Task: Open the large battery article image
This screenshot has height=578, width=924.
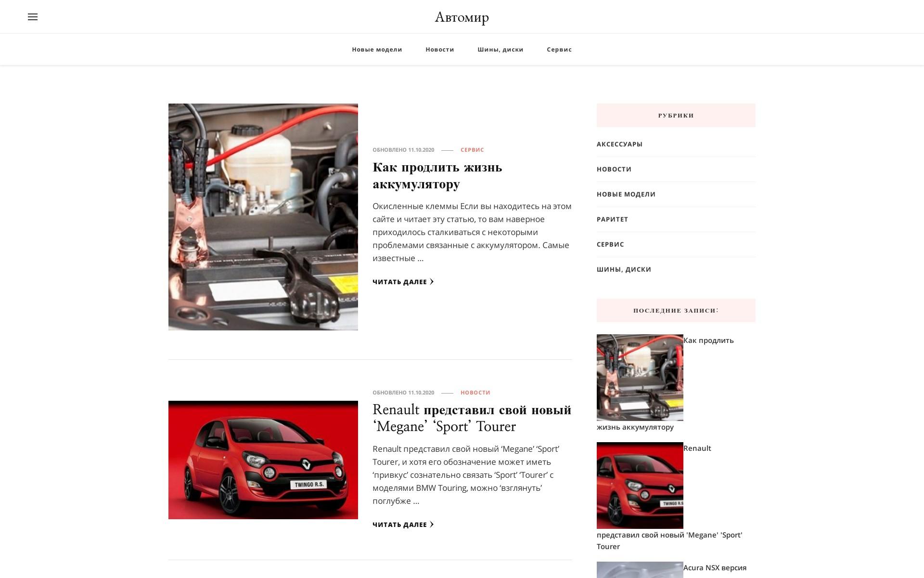Action: click(x=263, y=217)
